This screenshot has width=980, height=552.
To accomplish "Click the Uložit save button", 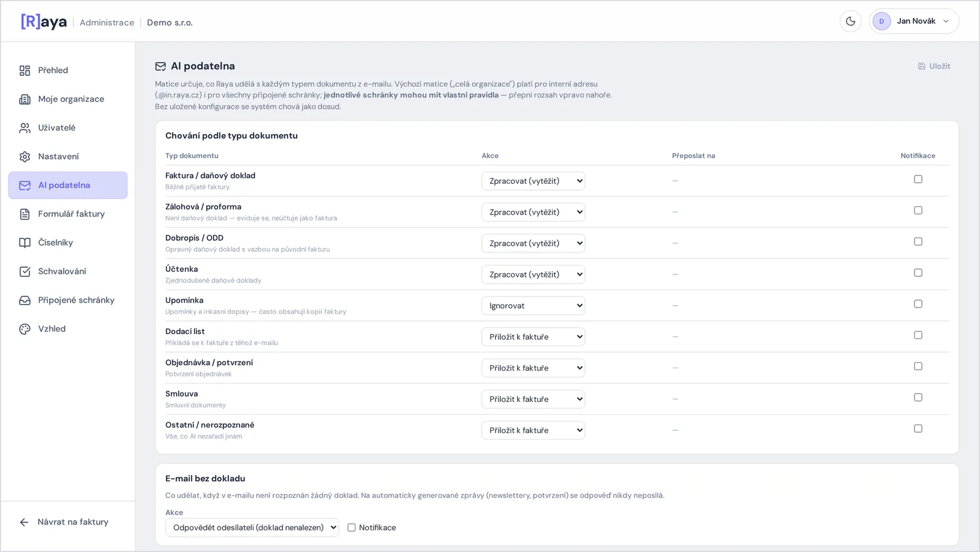I will tap(934, 66).
